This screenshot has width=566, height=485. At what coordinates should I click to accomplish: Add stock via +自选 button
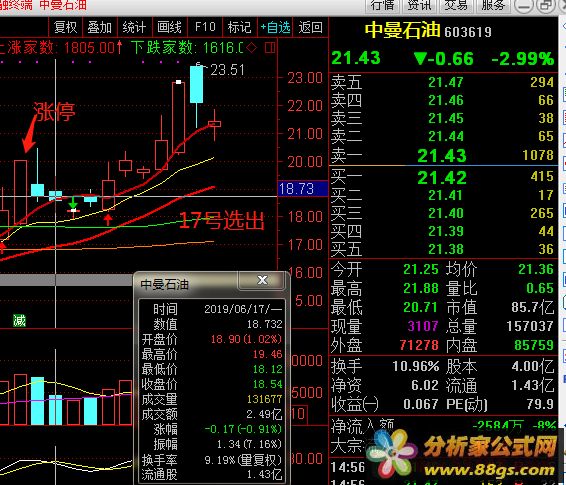[275, 27]
